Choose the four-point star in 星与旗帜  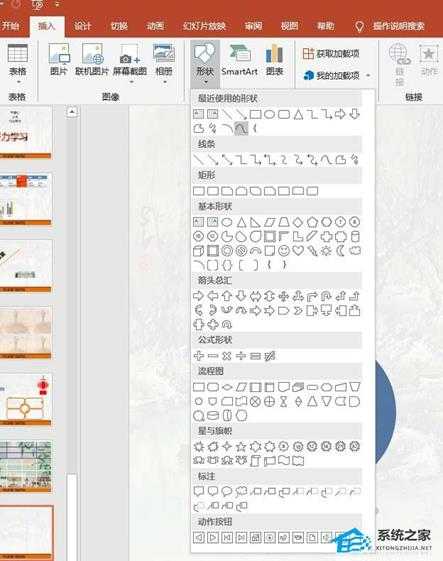coord(227,446)
